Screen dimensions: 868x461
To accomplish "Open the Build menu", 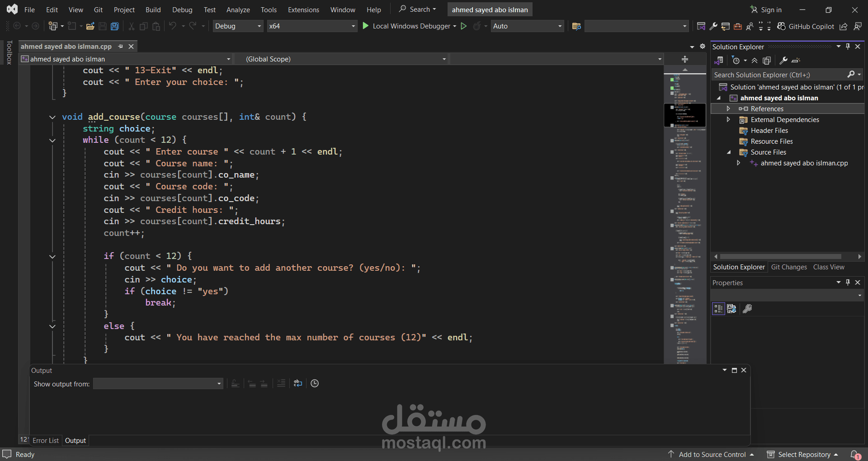I will [x=153, y=9].
